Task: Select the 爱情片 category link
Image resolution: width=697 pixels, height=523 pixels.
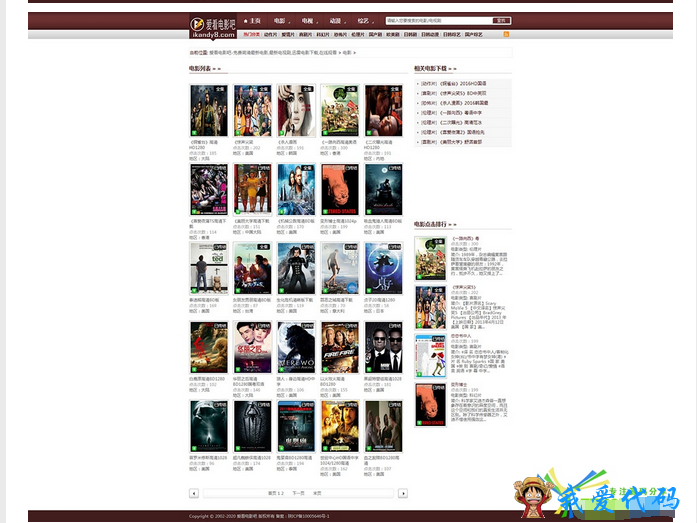Action: tap(288, 35)
